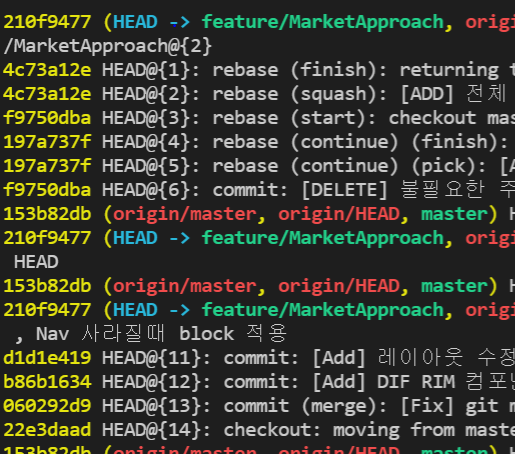Click 'rebase (start):' text
Viewport: 515px width, 454px height.
[x=294, y=118]
